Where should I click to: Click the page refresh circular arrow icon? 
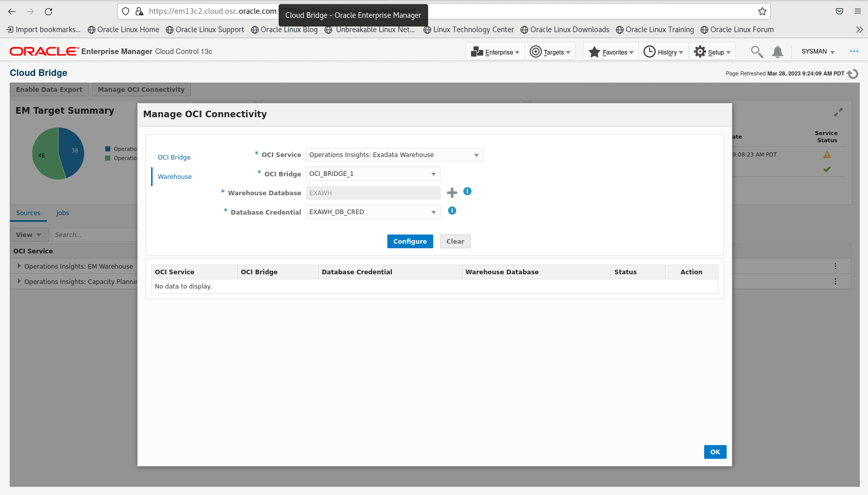click(x=853, y=74)
